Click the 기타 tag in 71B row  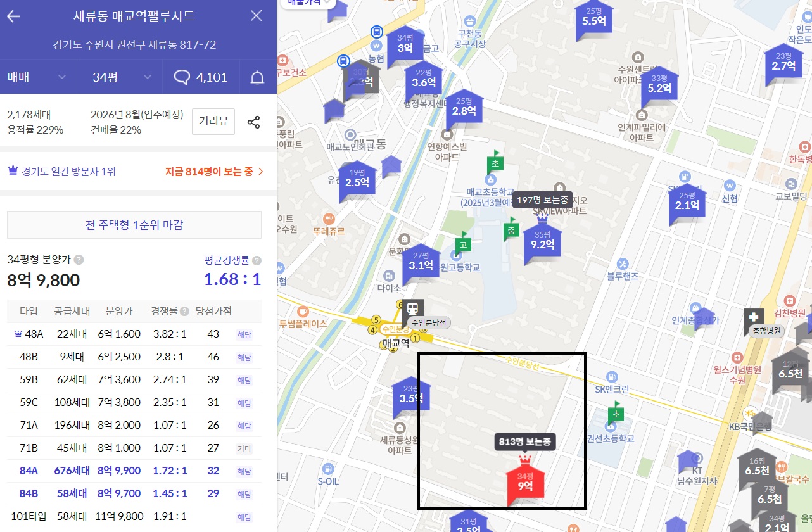[x=244, y=448]
